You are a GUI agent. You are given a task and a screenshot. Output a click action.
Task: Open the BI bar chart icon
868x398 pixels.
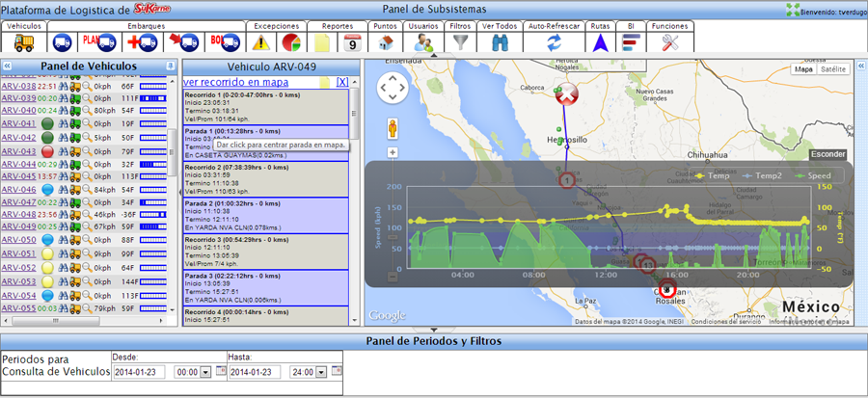[x=631, y=42]
